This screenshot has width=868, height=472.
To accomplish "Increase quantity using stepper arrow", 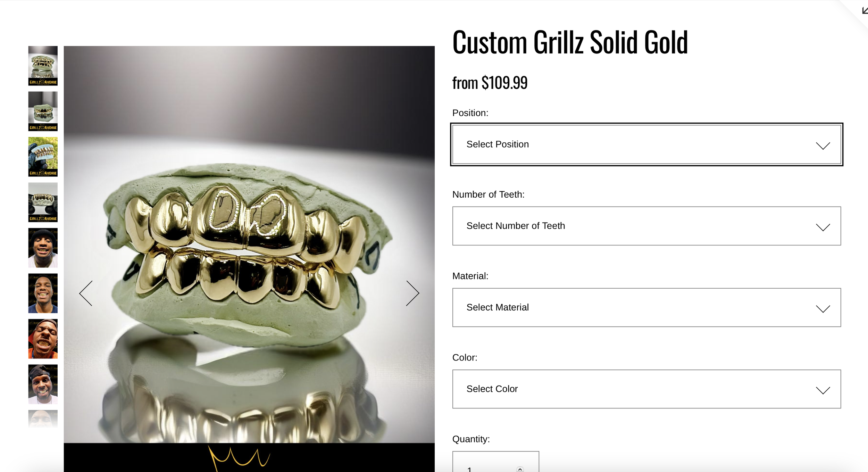I will coord(520,469).
